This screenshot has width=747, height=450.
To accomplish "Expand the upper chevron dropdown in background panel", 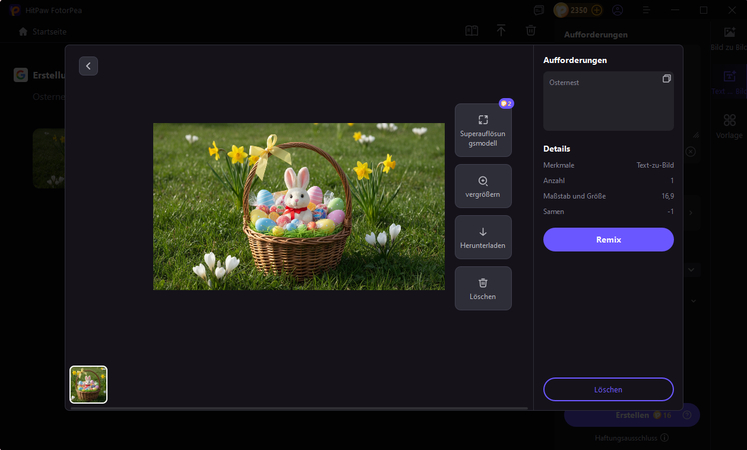I will 691,270.
